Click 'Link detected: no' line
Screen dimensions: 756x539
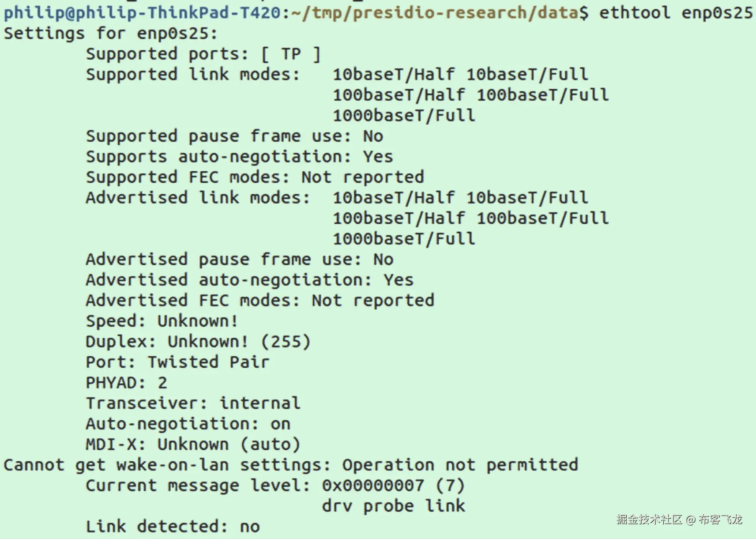(173, 527)
